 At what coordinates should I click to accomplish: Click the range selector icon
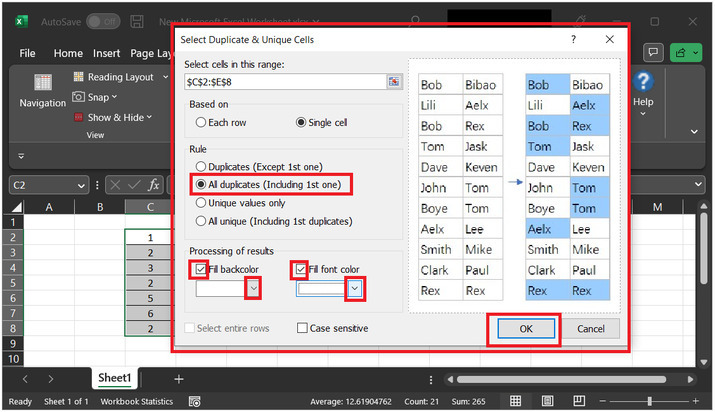click(x=394, y=81)
